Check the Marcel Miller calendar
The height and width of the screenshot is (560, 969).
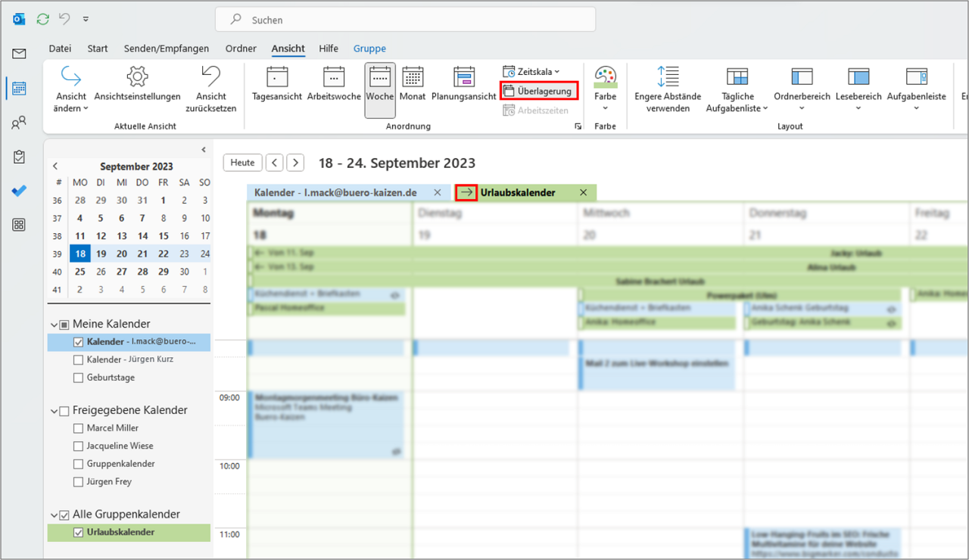point(79,428)
